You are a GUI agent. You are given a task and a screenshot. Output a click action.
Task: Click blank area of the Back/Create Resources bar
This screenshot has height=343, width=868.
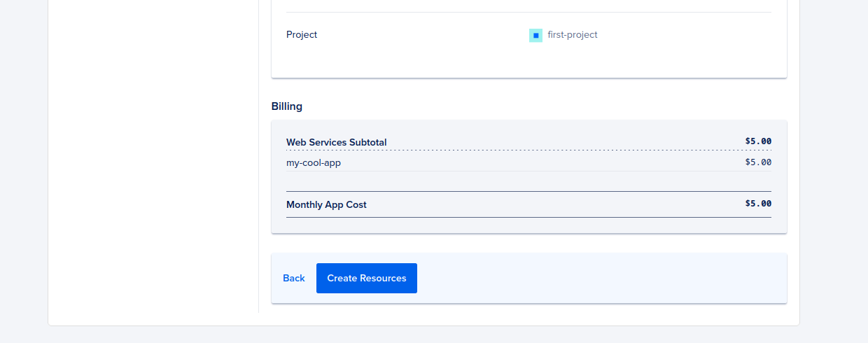click(602, 278)
